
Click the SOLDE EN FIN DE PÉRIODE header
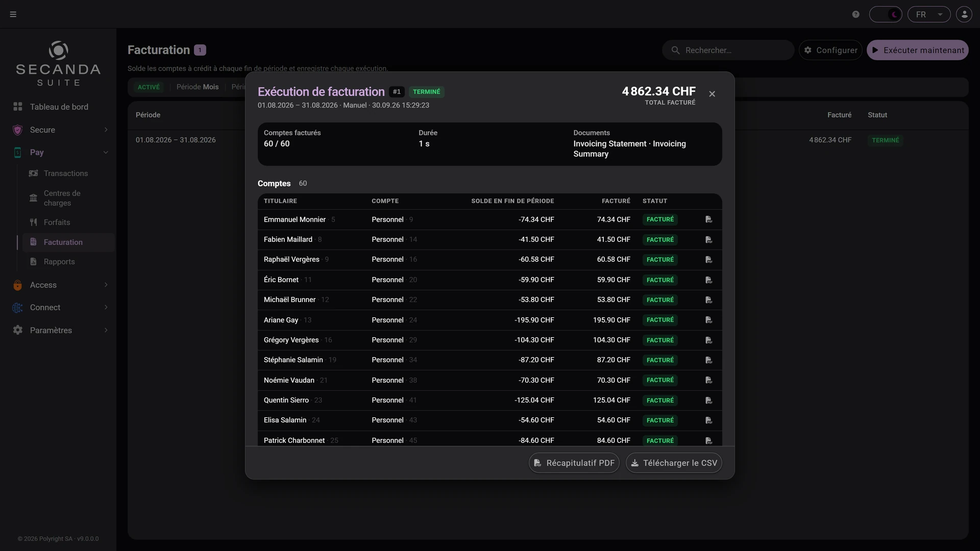point(512,201)
